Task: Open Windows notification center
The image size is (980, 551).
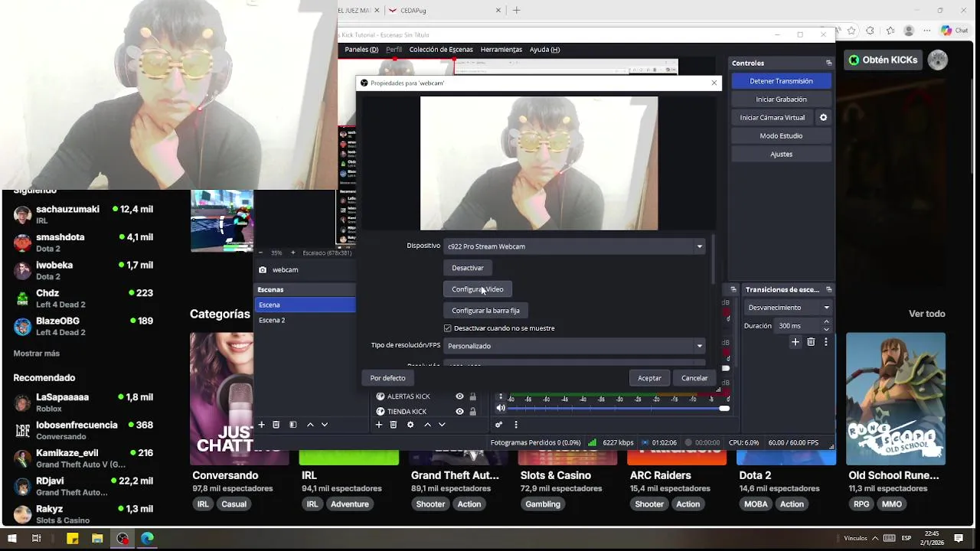Action: click(959, 539)
